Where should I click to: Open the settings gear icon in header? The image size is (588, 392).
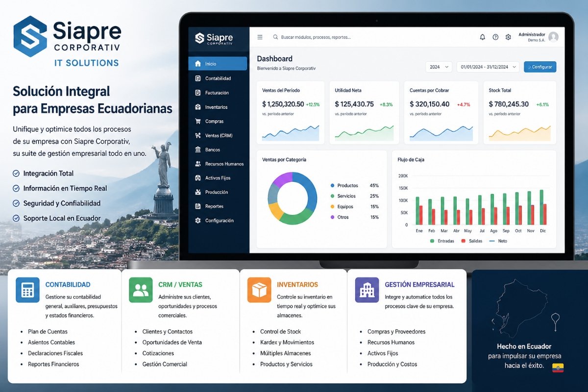(508, 37)
